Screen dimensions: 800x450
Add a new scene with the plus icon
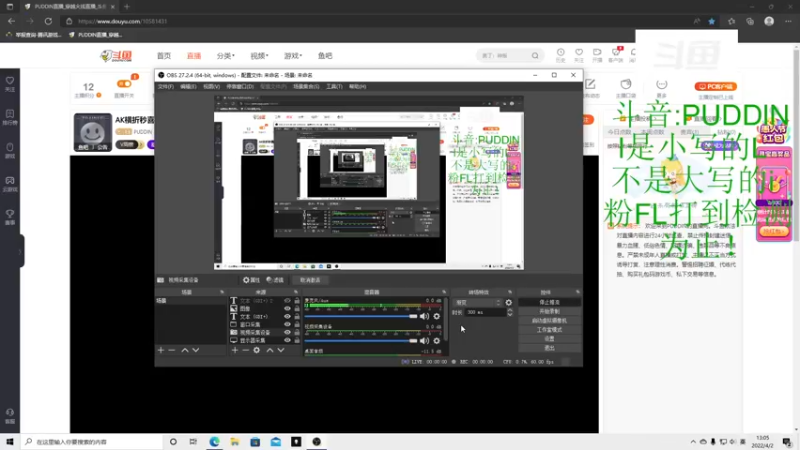tap(161, 350)
